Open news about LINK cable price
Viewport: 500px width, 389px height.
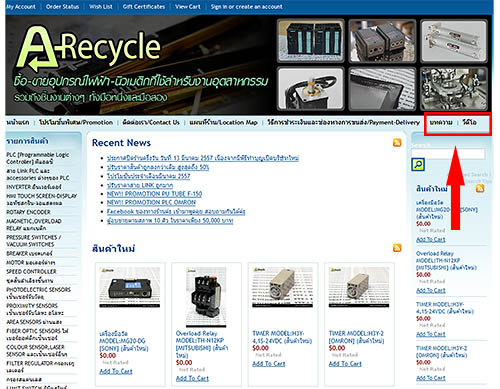point(140,185)
